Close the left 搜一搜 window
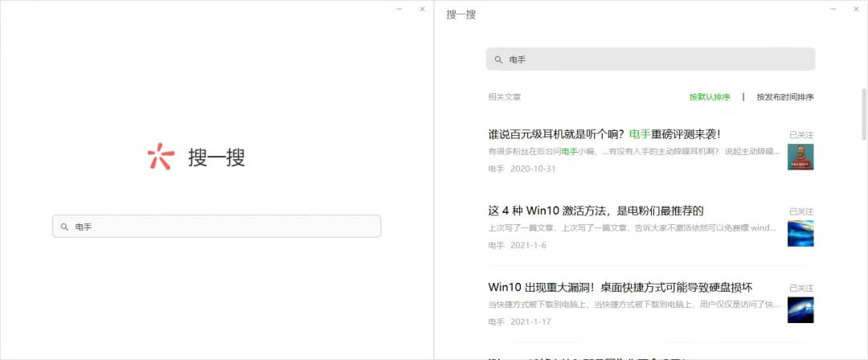 click(x=423, y=9)
